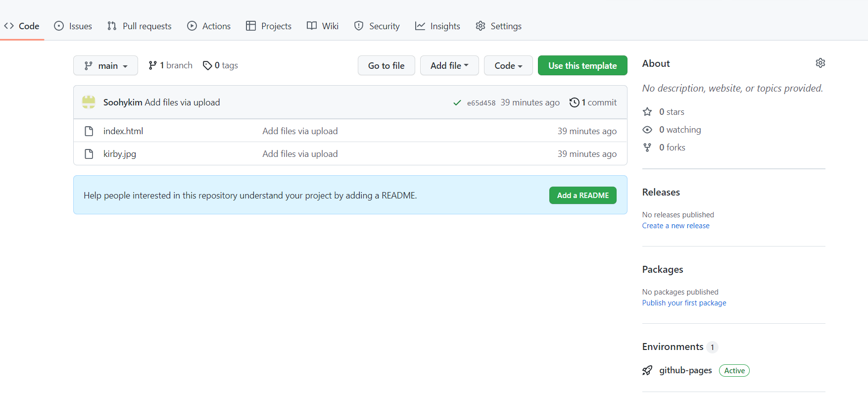Open the Code clone dropdown
Viewport: 868px width, 397px height.
(x=508, y=65)
